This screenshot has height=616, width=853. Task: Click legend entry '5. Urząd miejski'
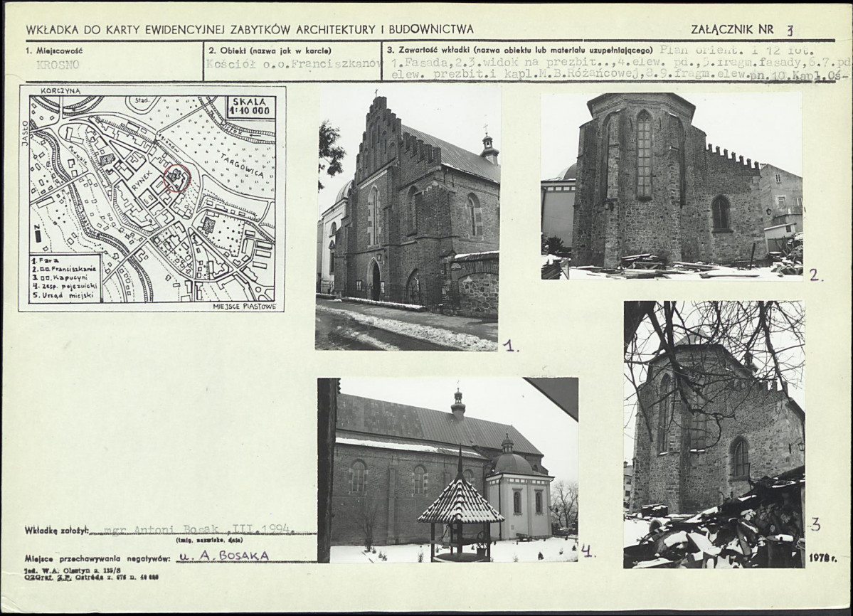coord(63,296)
